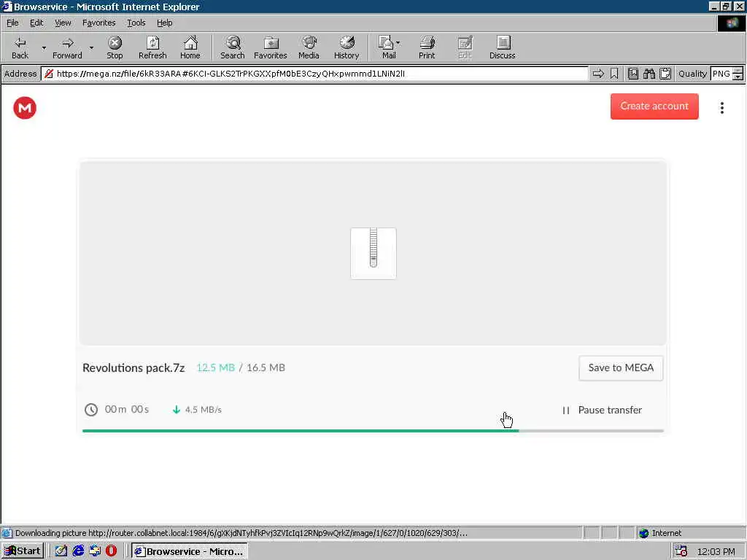Screen dimensions: 747x560
Task: Expand the Mail button dropdown arrow
Action: click(x=398, y=43)
